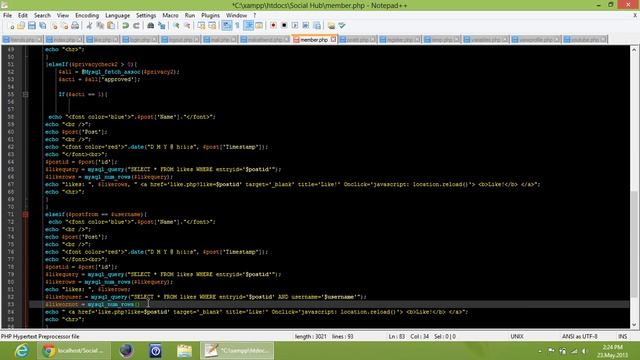Open the Replace toolbar icon
Screen dimensions: 640x360
162,25
